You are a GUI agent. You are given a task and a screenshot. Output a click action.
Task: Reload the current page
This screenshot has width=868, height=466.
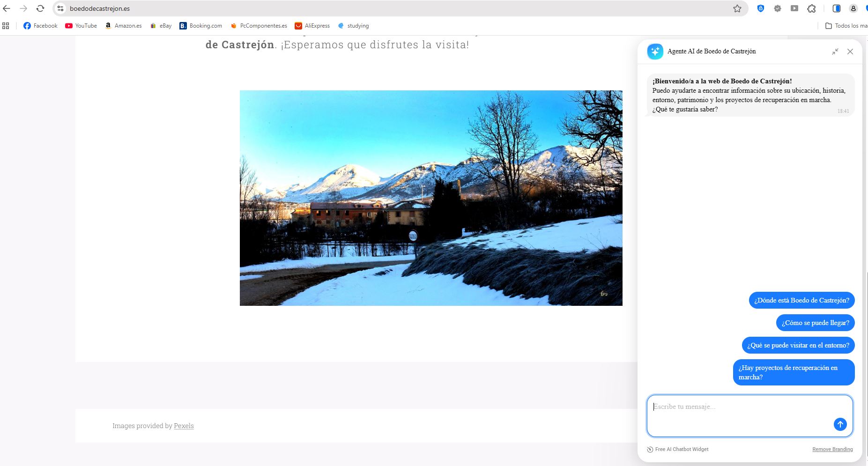(x=40, y=8)
